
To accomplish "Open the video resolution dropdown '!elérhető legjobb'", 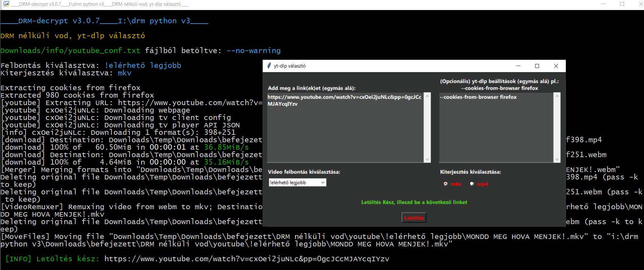I will point(297,183).
